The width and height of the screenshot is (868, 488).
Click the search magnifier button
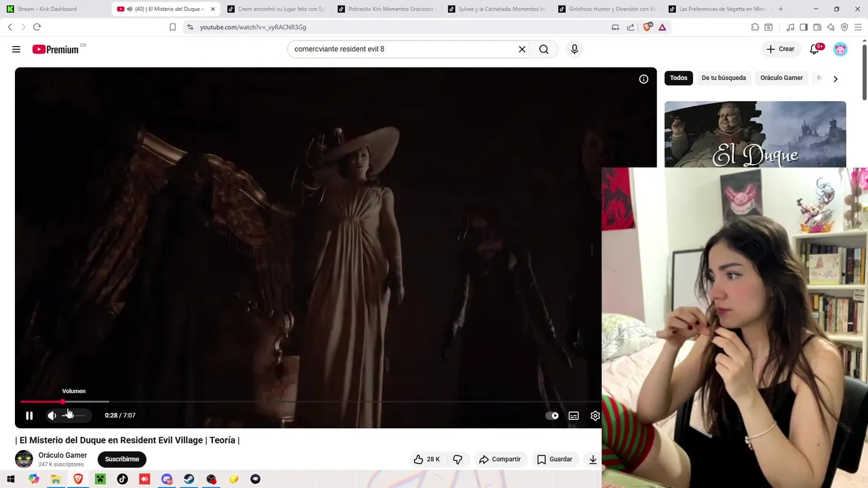(x=544, y=49)
